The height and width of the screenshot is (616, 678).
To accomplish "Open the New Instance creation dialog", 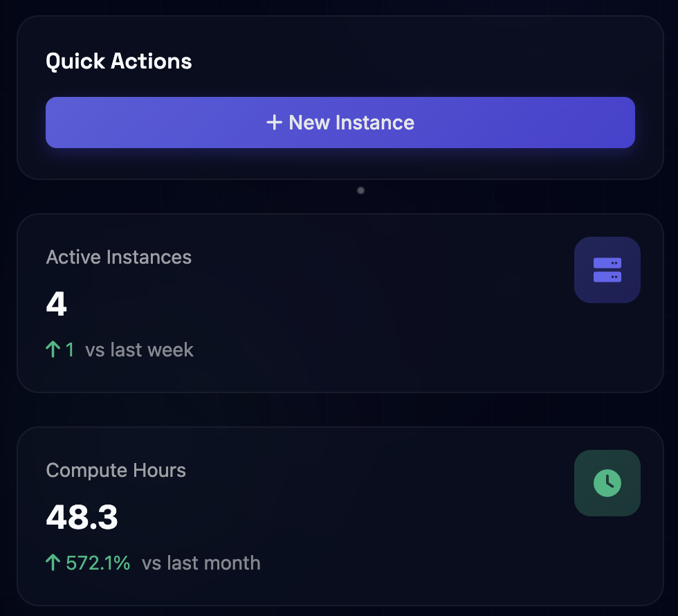I will pos(340,123).
